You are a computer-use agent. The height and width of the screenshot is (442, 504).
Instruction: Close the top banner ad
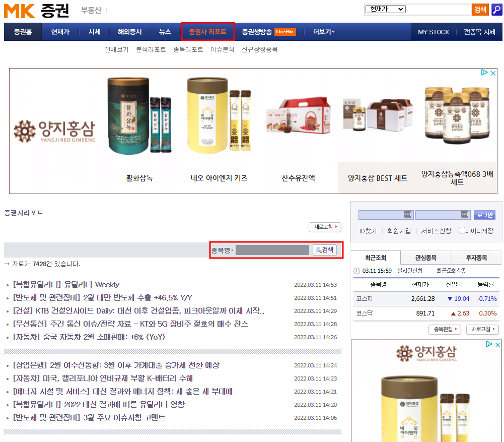(x=493, y=73)
